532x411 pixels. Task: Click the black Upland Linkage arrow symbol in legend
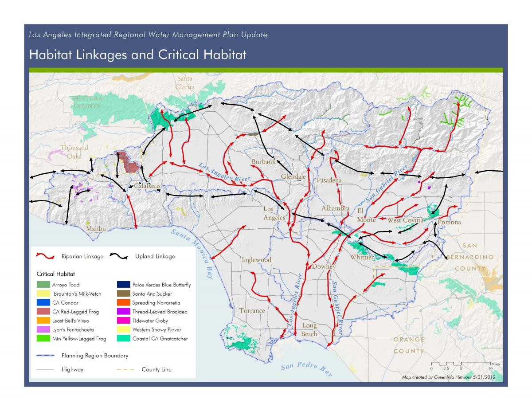pos(119,256)
